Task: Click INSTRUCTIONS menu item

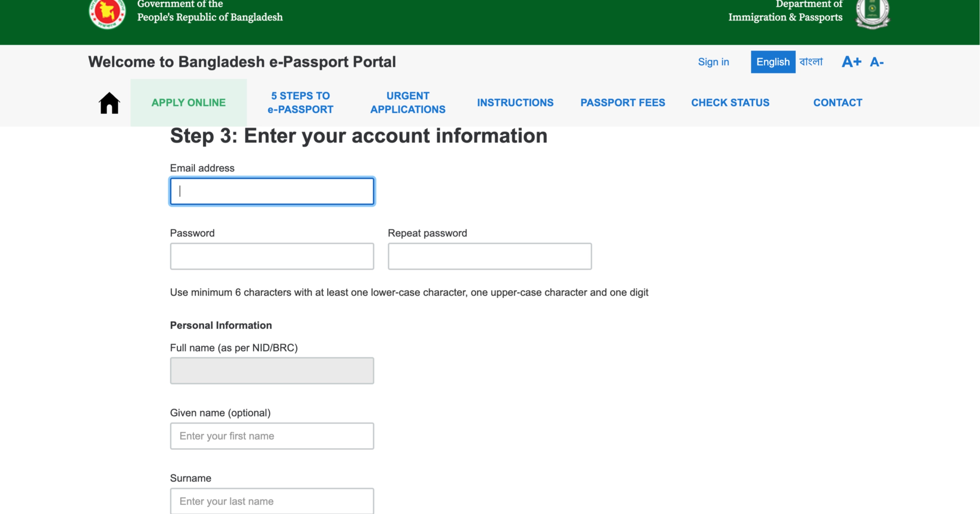Action: [x=515, y=102]
